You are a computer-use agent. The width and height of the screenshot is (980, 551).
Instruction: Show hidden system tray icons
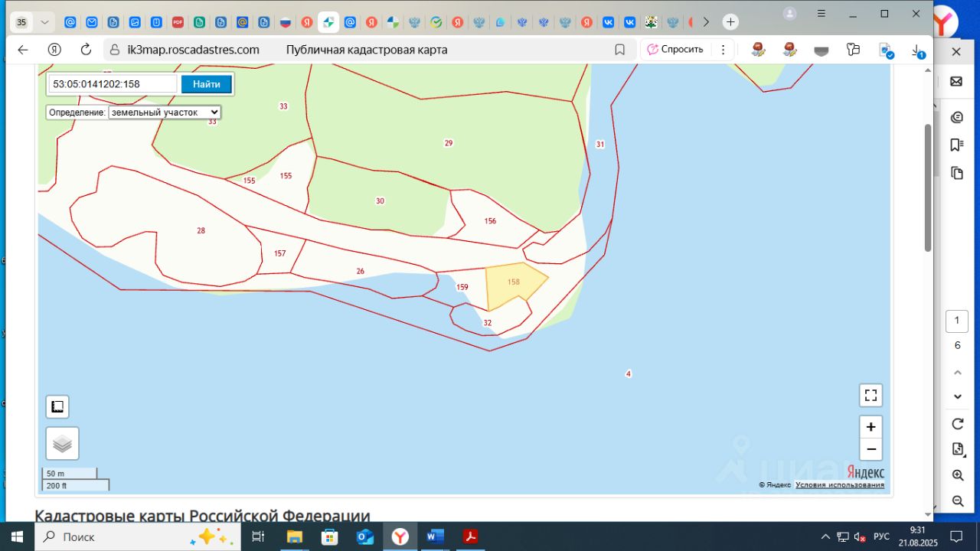click(825, 536)
